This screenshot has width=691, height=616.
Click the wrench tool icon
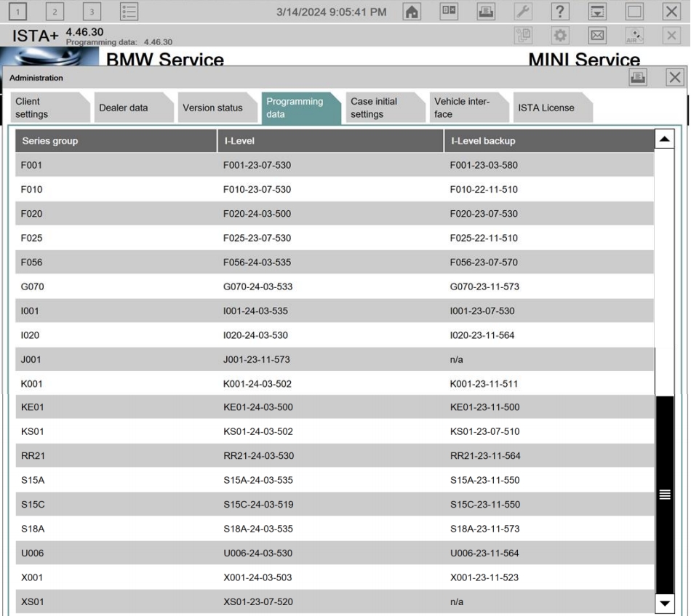coord(524,12)
